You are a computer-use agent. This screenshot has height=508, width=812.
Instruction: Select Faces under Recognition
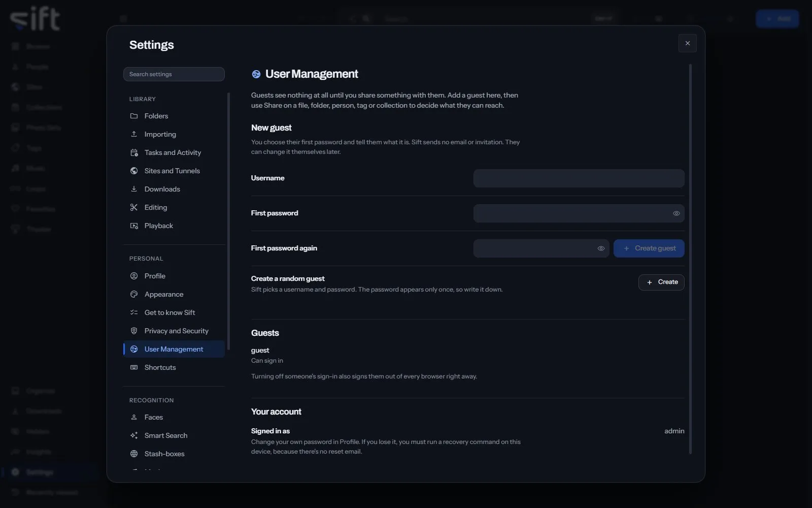pyautogui.click(x=174, y=417)
